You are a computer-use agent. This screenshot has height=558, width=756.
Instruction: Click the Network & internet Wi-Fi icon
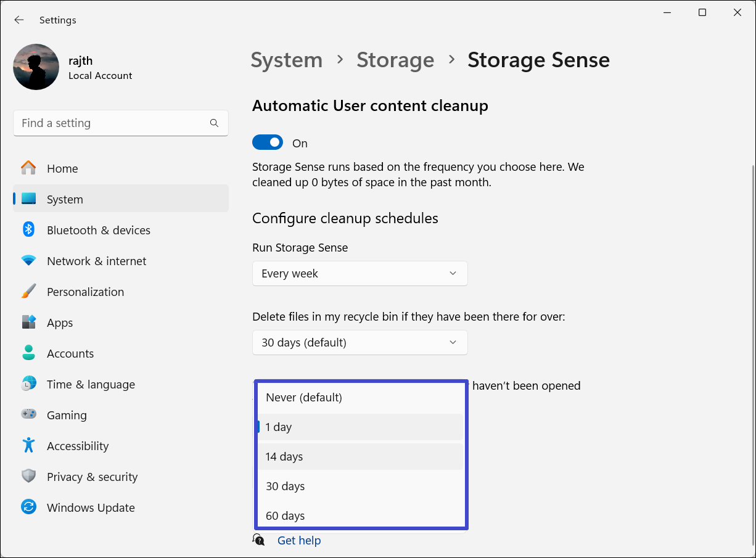pyautogui.click(x=28, y=261)
